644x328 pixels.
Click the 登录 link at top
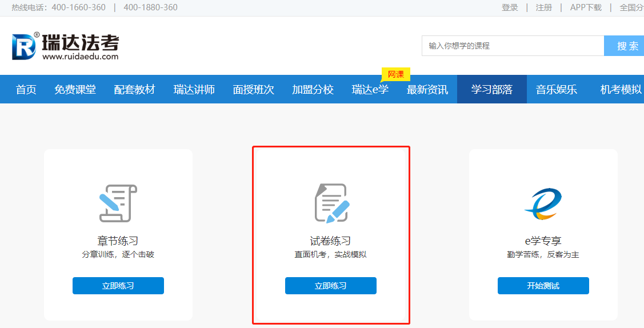pos(510,7)
